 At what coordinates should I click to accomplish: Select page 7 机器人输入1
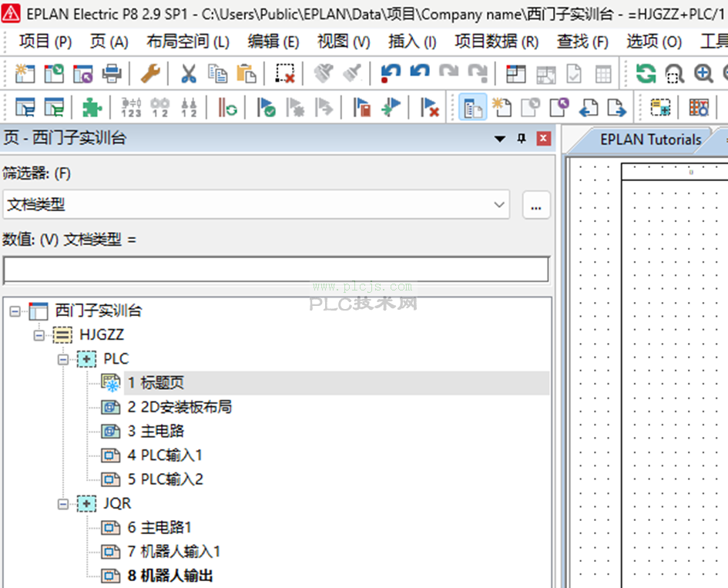pyautogui.click(x=173, y=553)
